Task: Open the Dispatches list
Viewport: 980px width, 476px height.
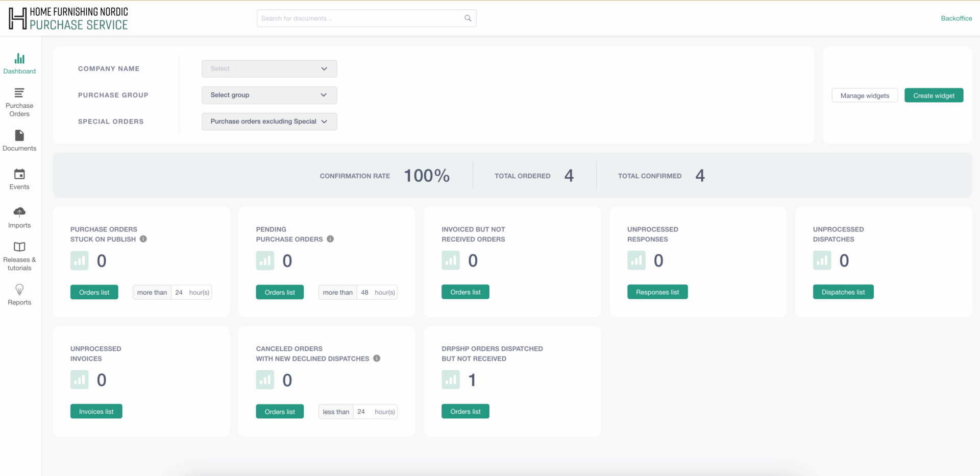Action: pos(843,292)
